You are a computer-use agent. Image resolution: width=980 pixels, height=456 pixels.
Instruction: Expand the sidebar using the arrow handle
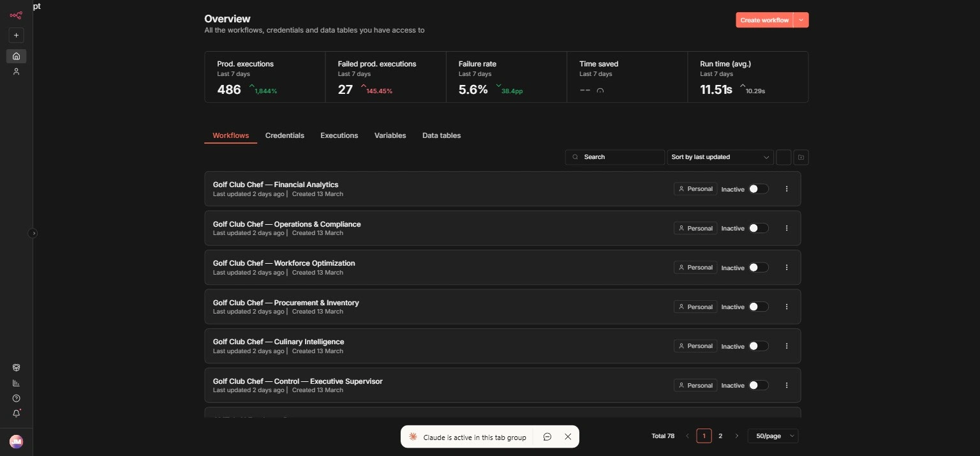tap(34, 233)
